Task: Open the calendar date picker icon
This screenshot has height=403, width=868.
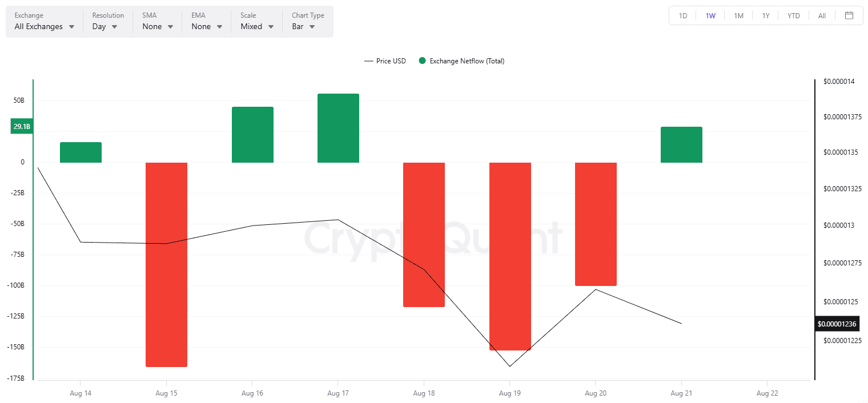Action: coord(849,15)
